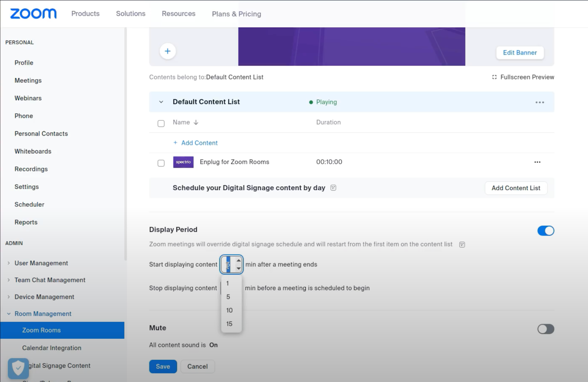Viewport: 588px width, 382px height.
Task: Open Webinars in sidebar
Action: (28, 98)
